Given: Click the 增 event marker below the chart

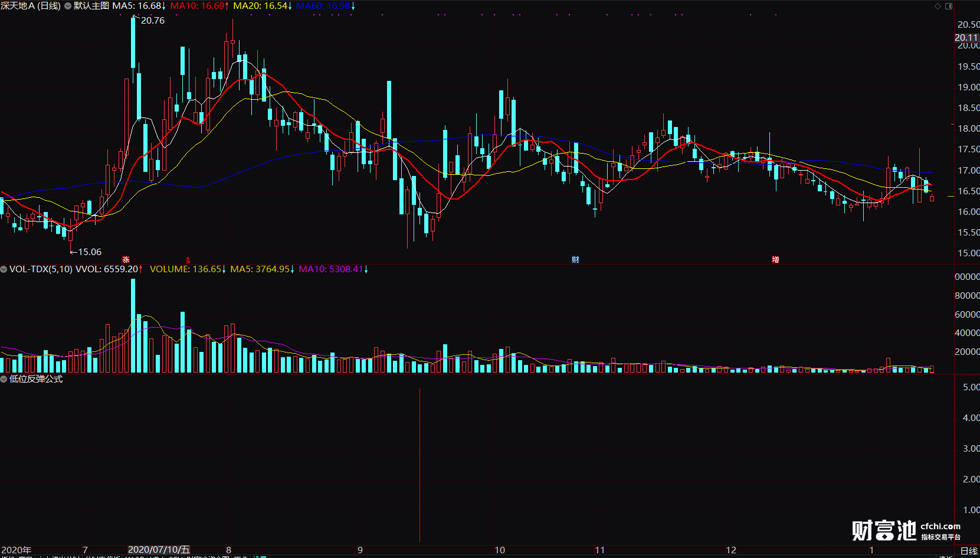Looking at the screenshot, I should tap(775, 260).
